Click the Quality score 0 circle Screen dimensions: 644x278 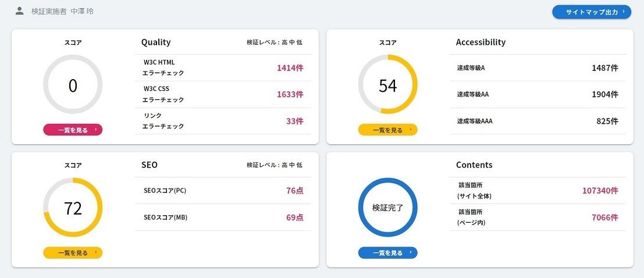pos(73,85)
